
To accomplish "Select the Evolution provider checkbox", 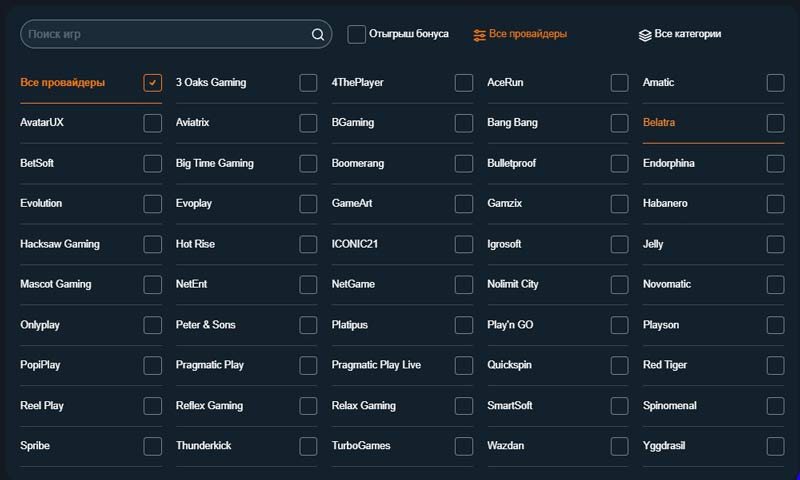I will [152, 204].
